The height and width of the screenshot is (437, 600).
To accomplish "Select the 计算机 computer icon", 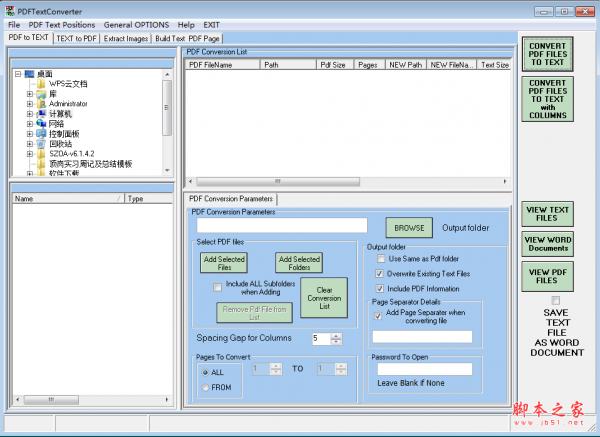I will coord(41,113).
